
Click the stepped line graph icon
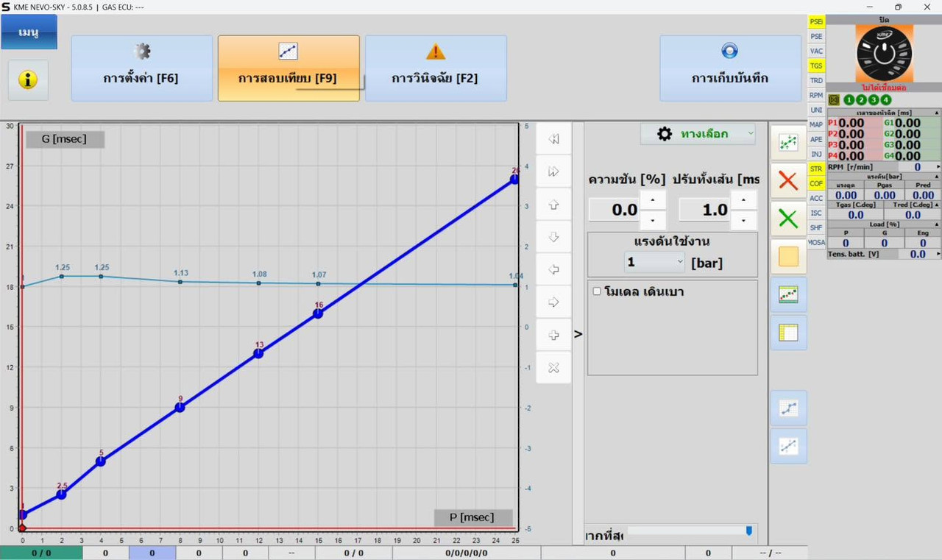click(788, 408)
